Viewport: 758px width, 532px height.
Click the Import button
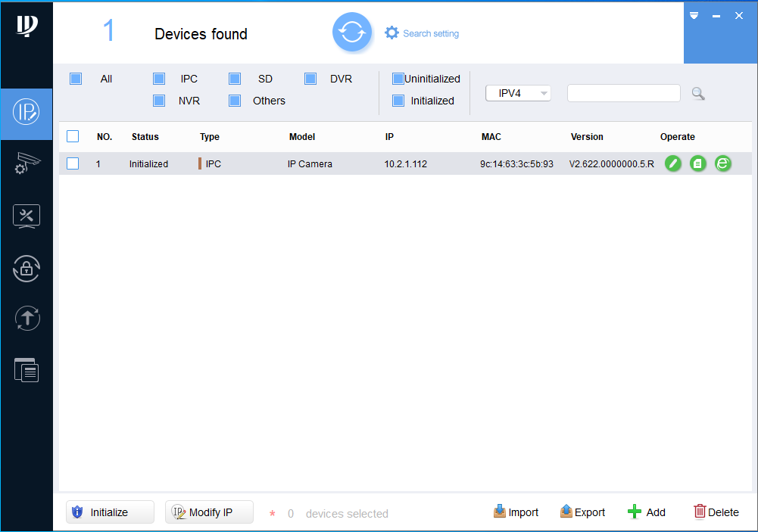coord(516,512)
